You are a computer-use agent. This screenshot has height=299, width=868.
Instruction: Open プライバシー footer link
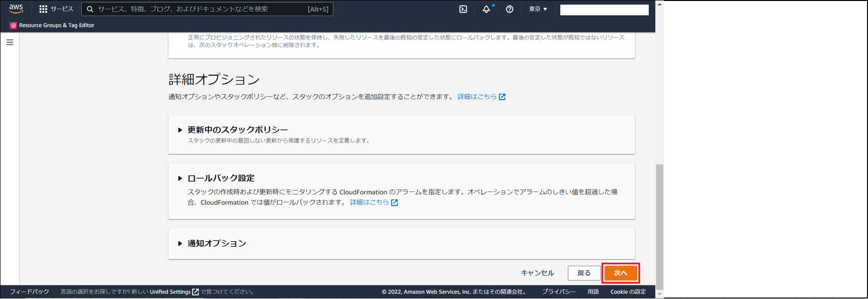[559, 292]
